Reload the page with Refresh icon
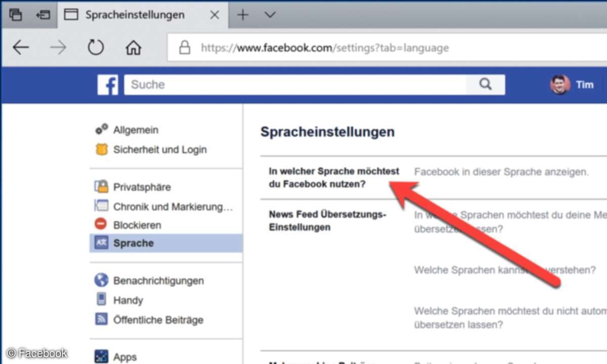This screenshot has height=364, width=607. click(x=96, y=48)
